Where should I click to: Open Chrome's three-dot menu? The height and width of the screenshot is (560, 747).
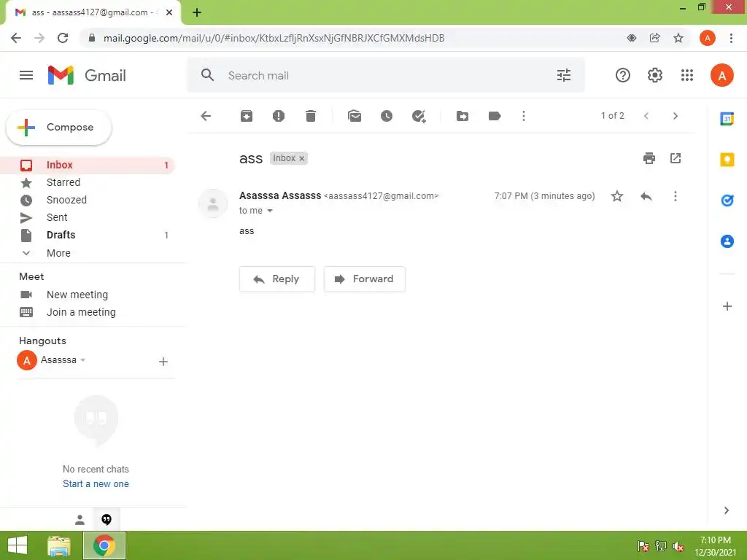coord(731,38)
